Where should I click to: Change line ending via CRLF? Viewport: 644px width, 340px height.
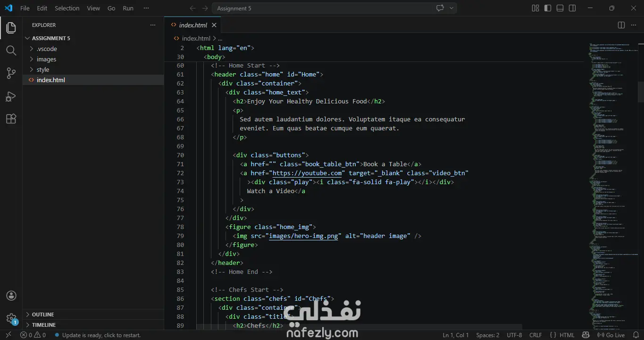point(536,335)
